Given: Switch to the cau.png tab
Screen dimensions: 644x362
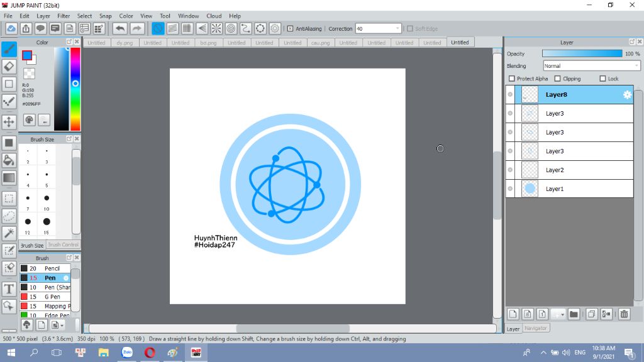Looking at the screenshot, I should click(320, 43).
